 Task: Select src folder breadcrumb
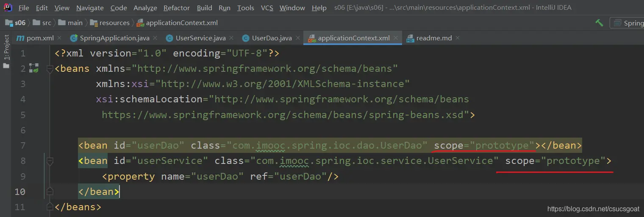[x=42, y=23]
